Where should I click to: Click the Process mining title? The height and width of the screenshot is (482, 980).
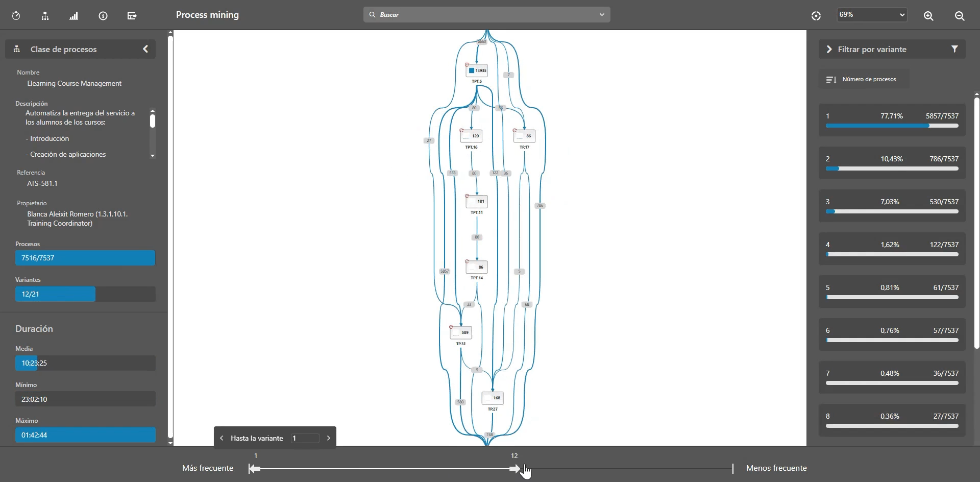point(207,15)
